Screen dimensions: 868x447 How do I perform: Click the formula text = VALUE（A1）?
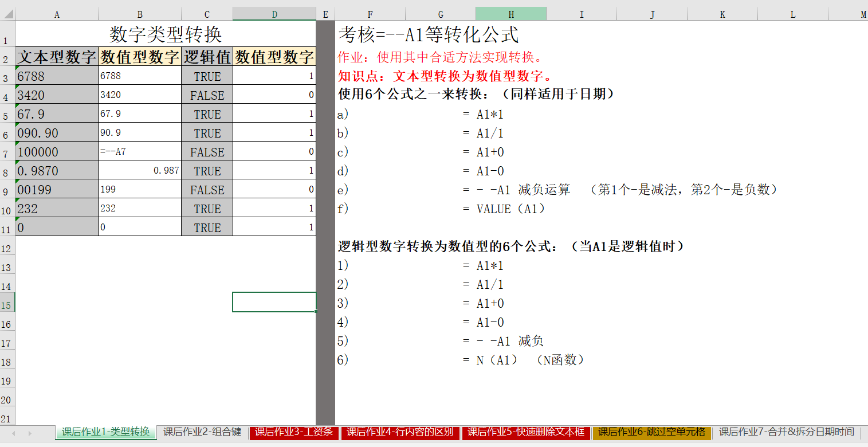click(x=504, y=209)
